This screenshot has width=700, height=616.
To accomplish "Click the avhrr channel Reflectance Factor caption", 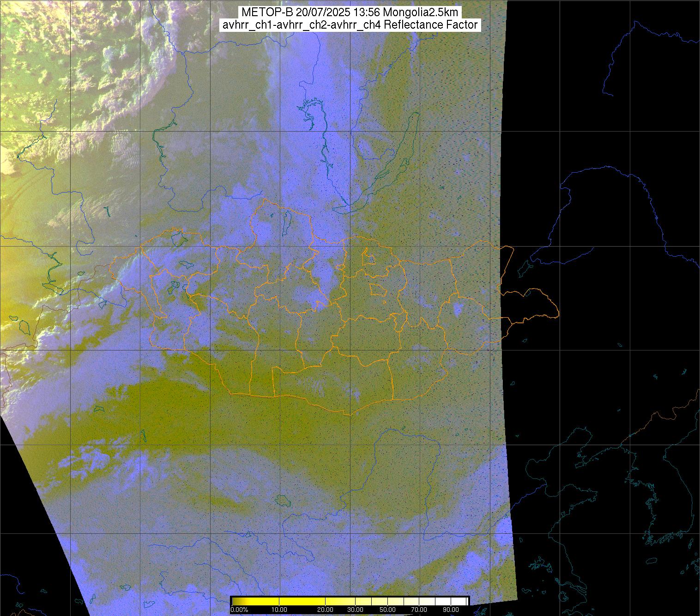I will click(350, 25).
